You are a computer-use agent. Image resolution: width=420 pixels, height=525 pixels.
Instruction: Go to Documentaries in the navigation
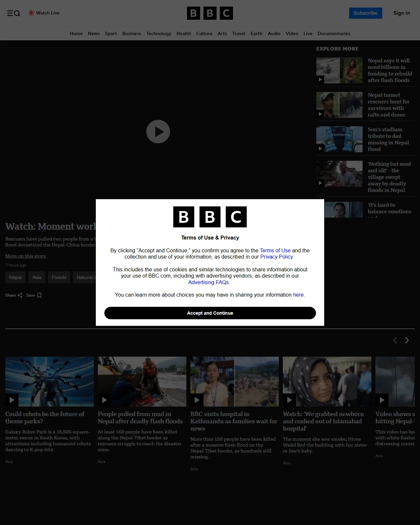pos(334,33)
